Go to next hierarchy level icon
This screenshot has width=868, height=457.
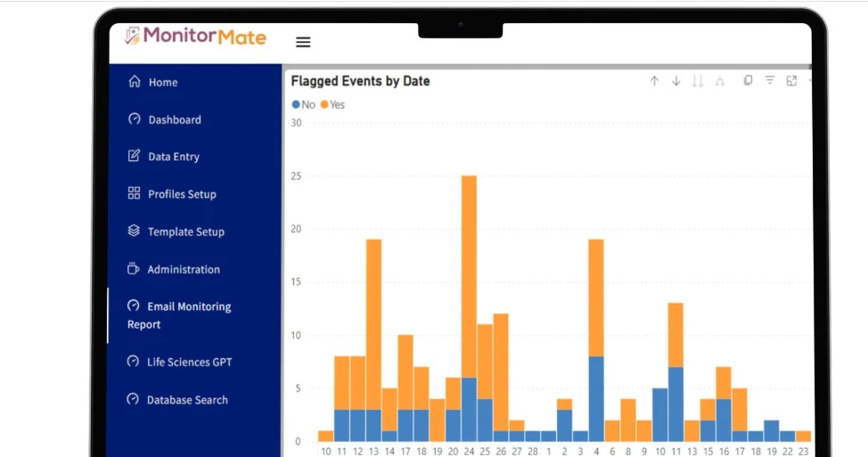[698, 81]
